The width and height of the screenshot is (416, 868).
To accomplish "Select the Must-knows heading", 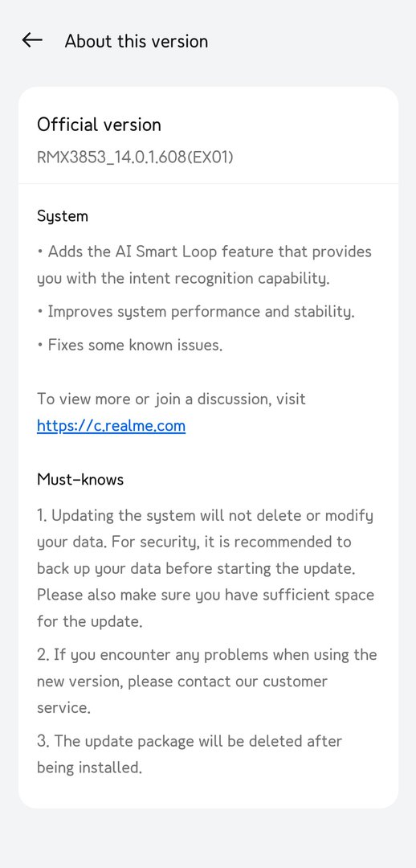I will 80,479.
